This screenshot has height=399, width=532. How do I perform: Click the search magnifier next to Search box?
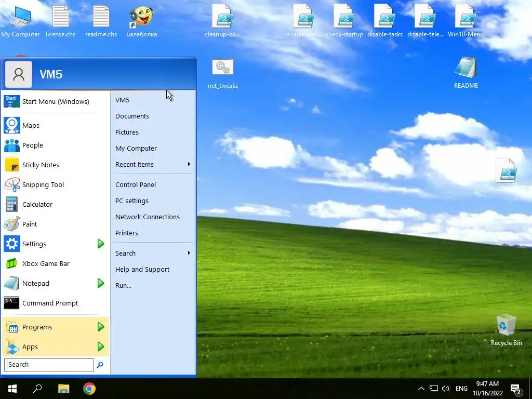click(x=100, y=365)
